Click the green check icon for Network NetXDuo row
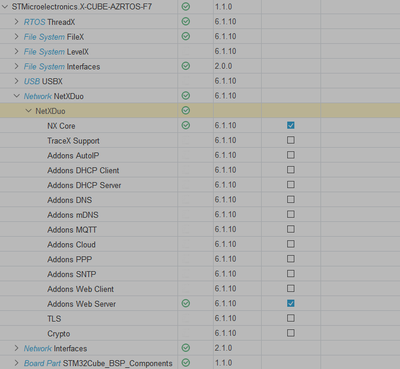Screen dimensions: 400x369 [186, 96]
